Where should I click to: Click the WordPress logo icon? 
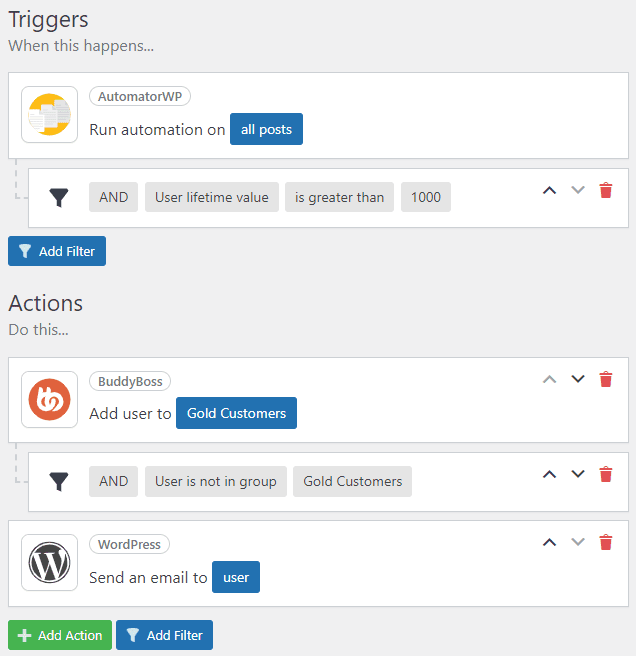49,563
